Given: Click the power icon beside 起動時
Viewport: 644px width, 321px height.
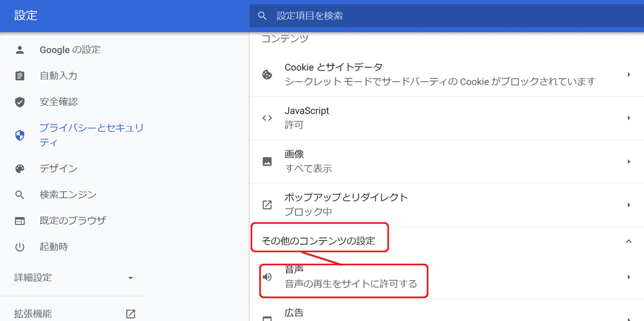Looking at the screenshot, I should click(x=20, y=247).
